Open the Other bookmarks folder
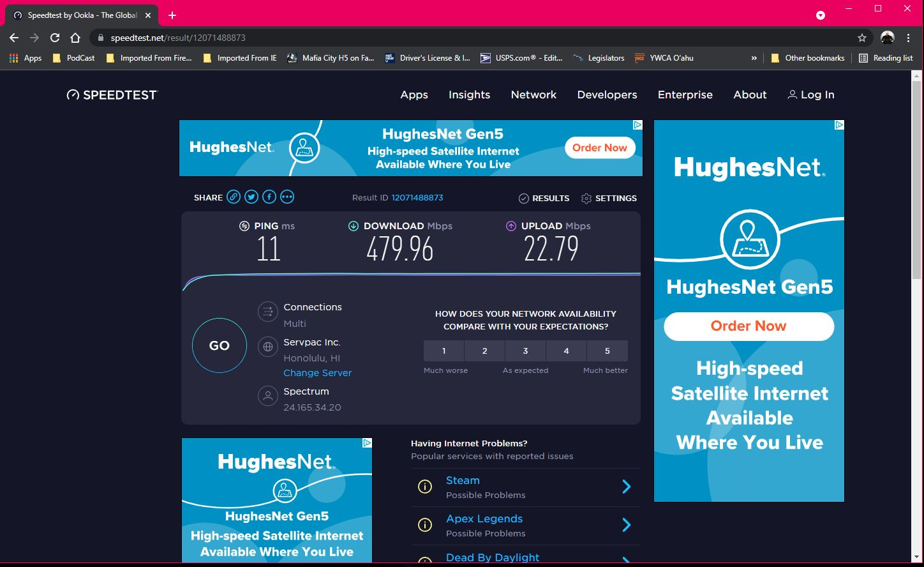Viewport: 924px width, 567px height. (x=808, y=58)
